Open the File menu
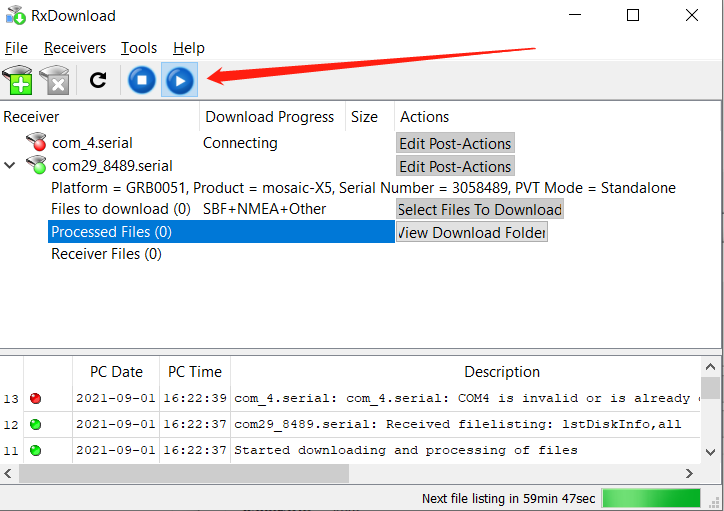Viewport: 724px width, 511px height. click(16, 48)
